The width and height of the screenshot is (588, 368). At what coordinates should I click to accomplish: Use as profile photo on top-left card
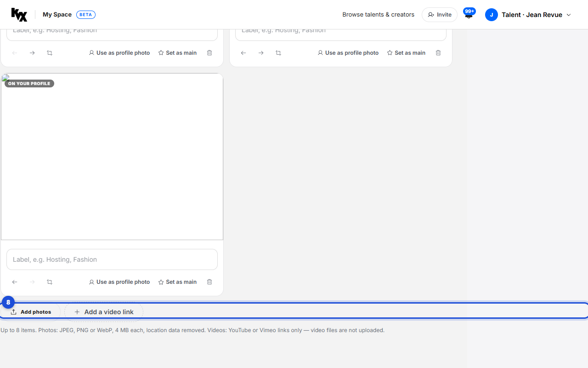click(x=119, y=53)
